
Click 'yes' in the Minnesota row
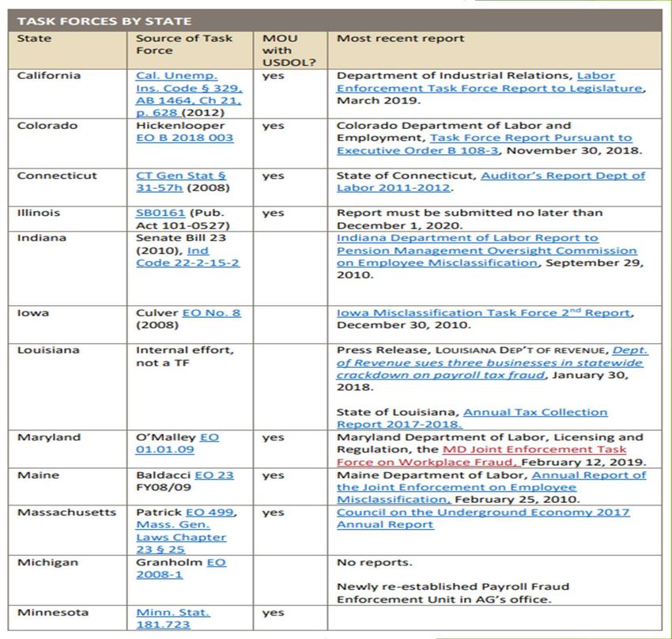(x=273, y=613)
